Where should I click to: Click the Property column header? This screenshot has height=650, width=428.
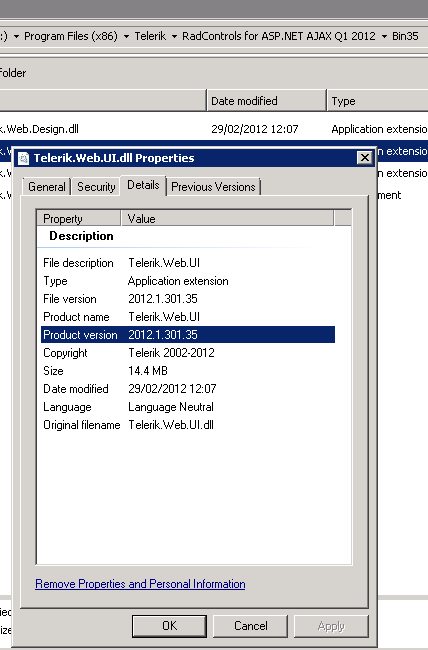79,218
